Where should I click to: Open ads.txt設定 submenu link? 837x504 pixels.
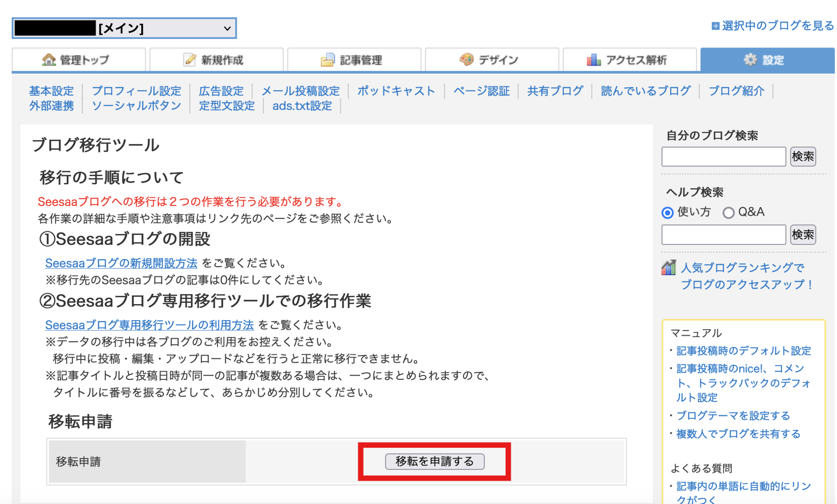point(302,106)
